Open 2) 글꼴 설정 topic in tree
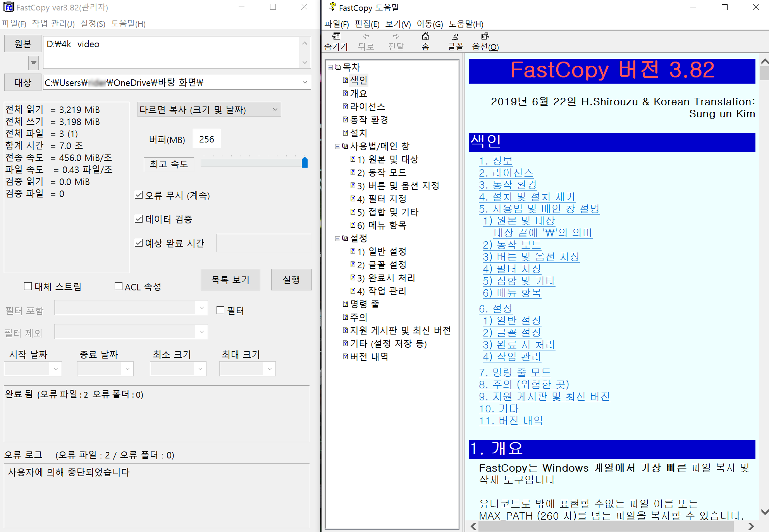Viewport: 769px width, 532px height. coord(382,264)
